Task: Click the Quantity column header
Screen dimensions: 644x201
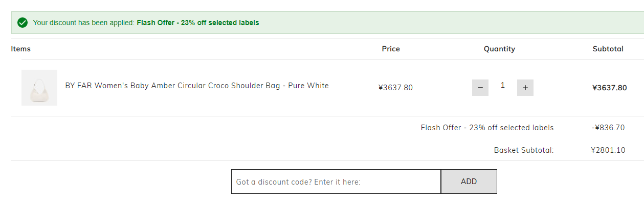Action: pyautogui.click(x=499, y=49)
